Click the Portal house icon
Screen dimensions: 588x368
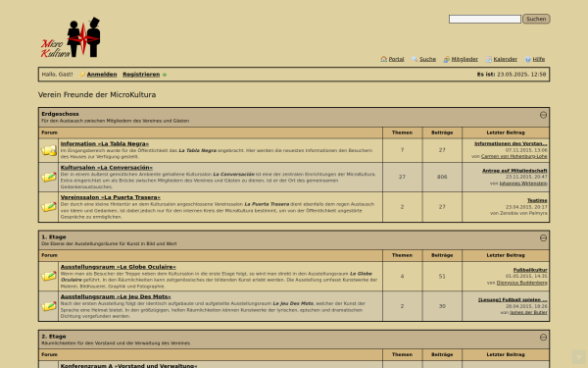383,59
